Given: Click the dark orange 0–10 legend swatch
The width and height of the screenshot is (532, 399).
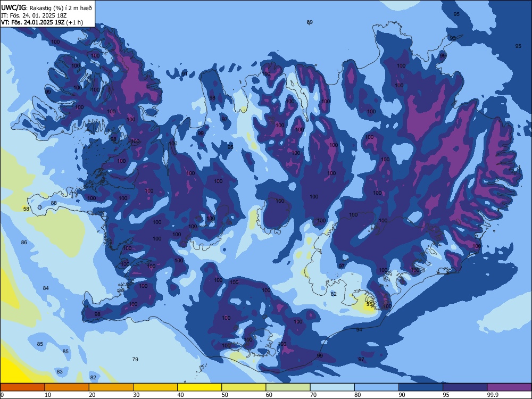Looking at the screenshot, I should click(23, 387).
